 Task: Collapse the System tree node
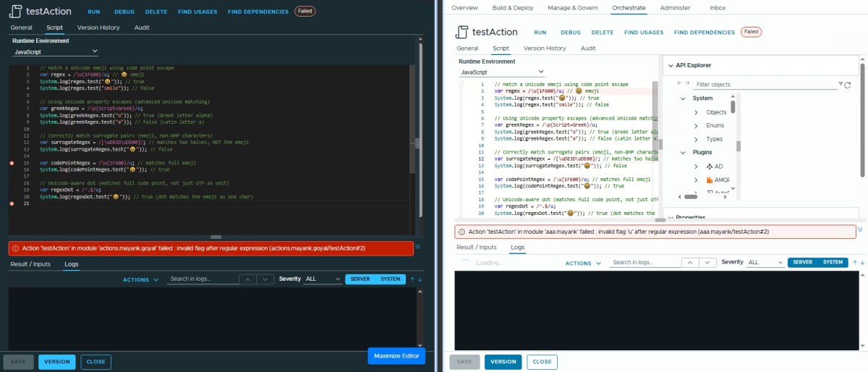click(683, 98)
